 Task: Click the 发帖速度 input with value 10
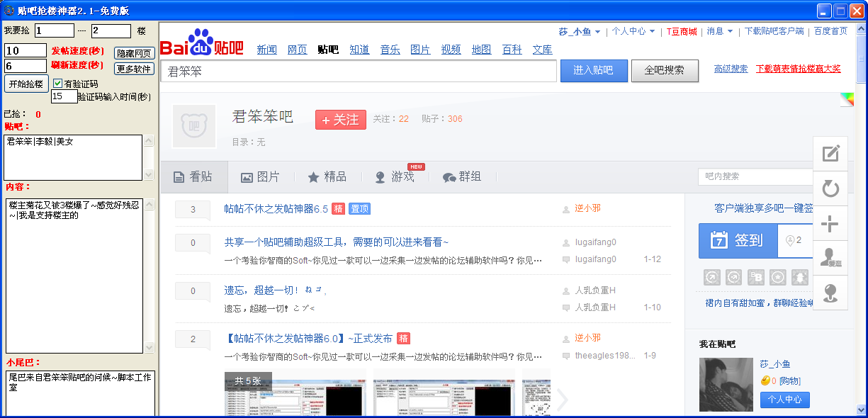(26, 51)
